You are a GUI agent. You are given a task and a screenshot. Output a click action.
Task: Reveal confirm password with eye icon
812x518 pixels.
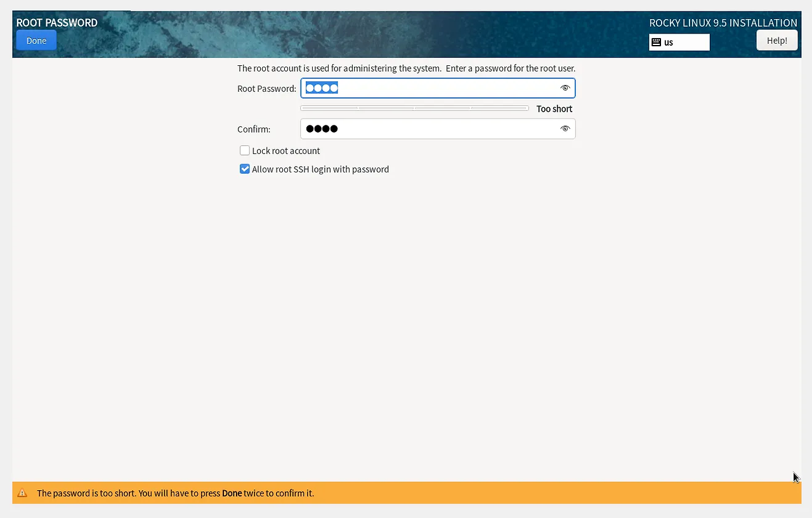click(x=565, y=129)
